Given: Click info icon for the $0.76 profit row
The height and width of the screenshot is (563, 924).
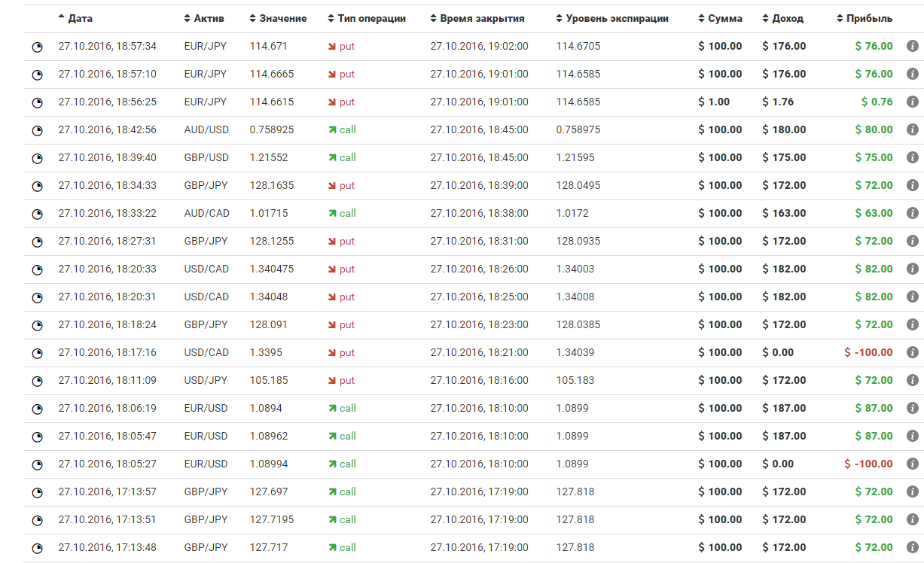Looking at the screenshot, I should [x=912, y=102].
